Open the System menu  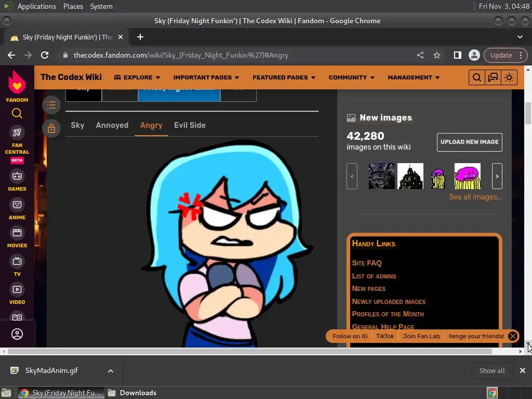101,6
